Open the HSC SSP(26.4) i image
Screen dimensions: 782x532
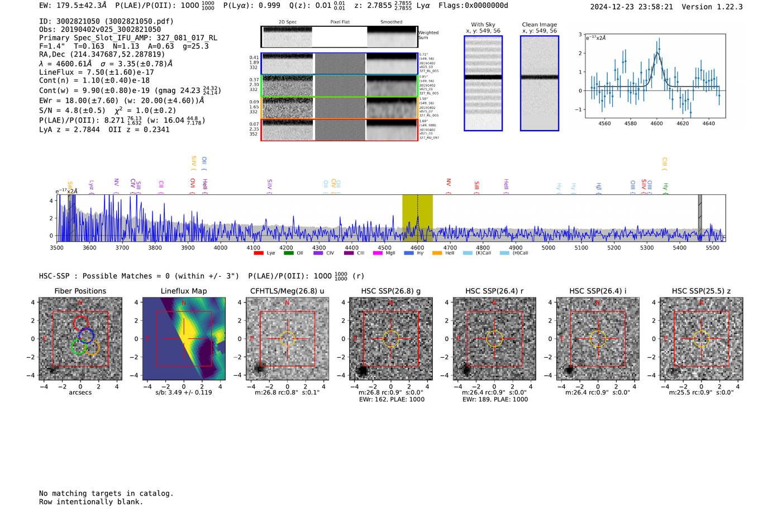point(598,339)
